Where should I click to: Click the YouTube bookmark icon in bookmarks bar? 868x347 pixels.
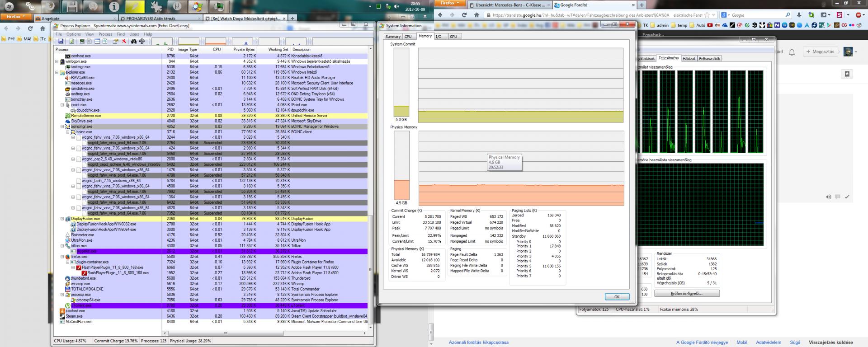point(710,25)
